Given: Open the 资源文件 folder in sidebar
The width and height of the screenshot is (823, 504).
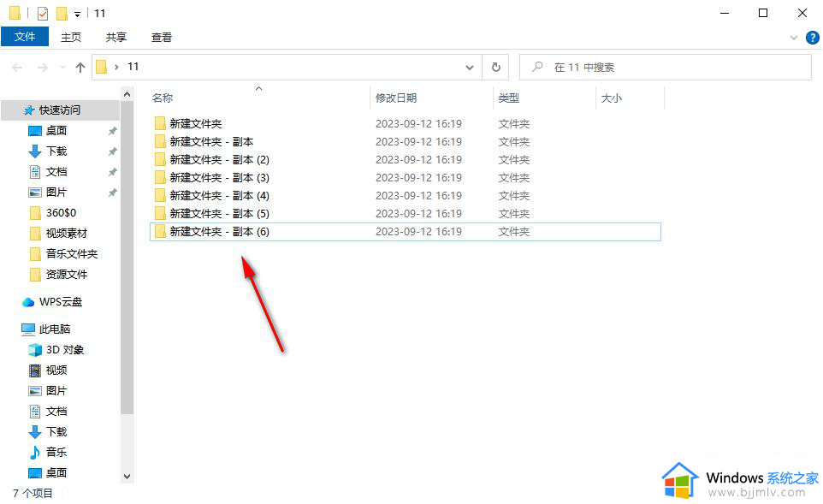Looking at the screenshot, I should coord(66,274).
